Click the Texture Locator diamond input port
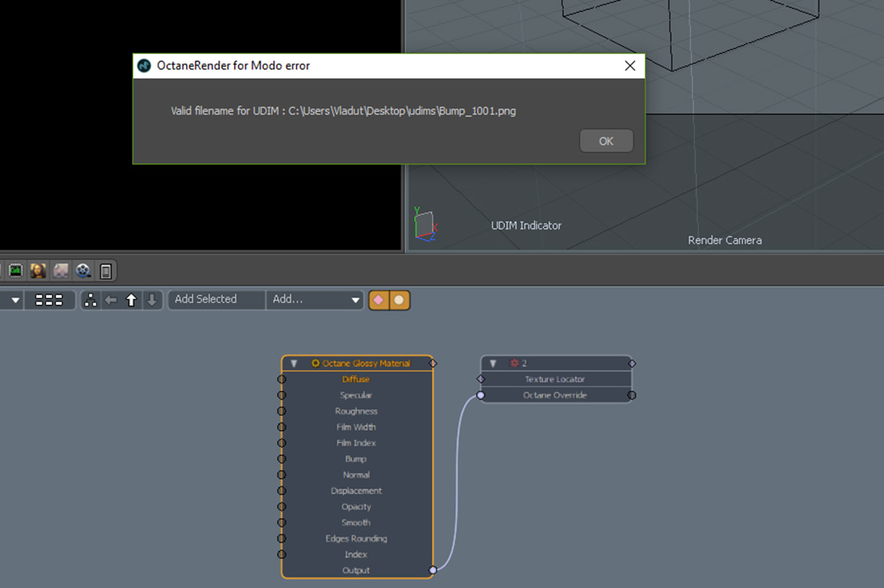This screenshot has height=588, width=884. click(481, 379)
